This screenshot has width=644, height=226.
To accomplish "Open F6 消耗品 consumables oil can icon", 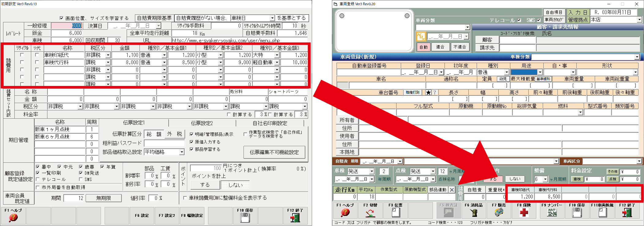I will (474, 210).
